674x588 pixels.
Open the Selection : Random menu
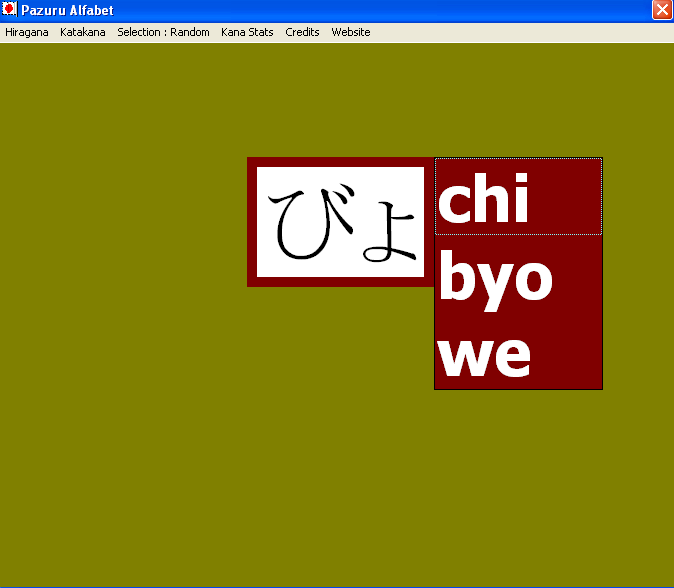163,32
